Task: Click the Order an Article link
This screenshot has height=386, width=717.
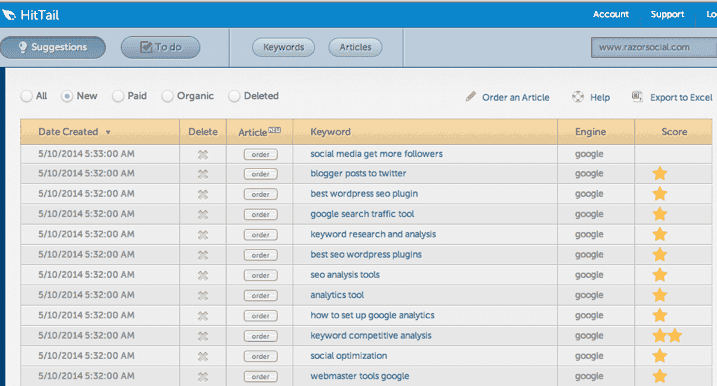Action: tap(516, 97)
